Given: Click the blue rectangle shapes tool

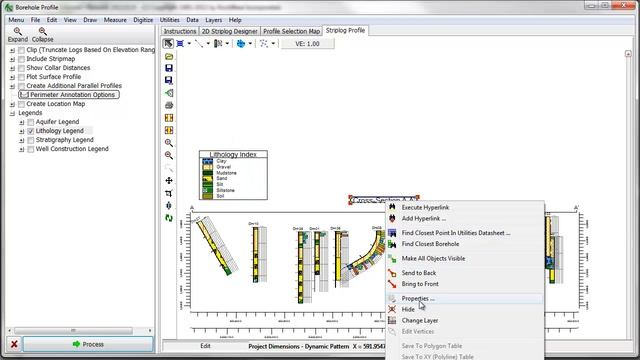Looking at the screenshot, I should tap(180, 43).
